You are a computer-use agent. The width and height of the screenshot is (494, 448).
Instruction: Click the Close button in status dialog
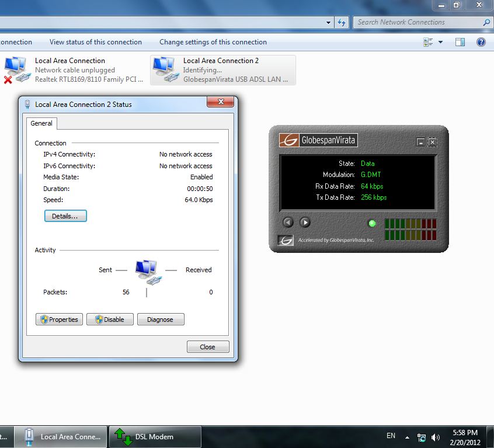208,347
